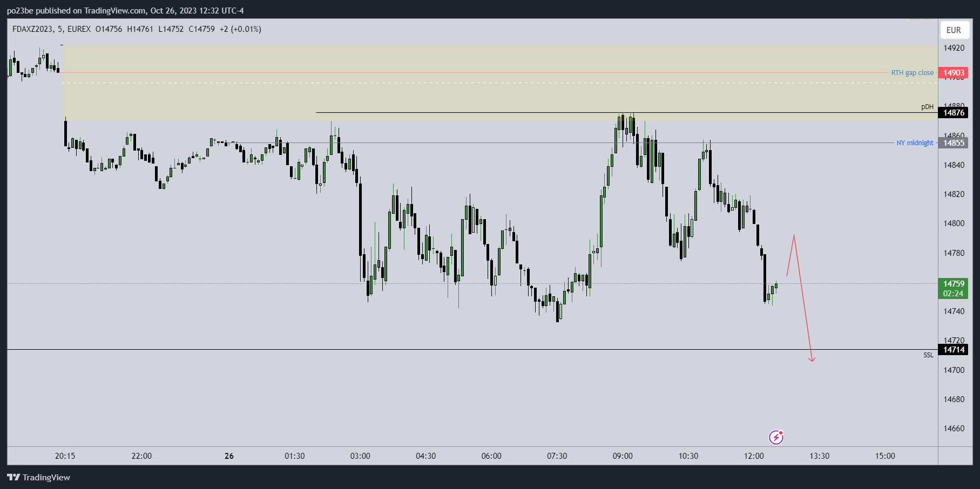Click the red 14903 price label
Screen dimensions: 980x489
point(953,73)
